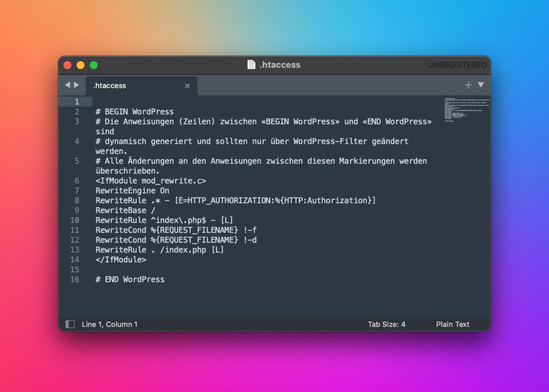Click the .htaccess file icon in title bar
Image resolution: width=549 pixels, height=392 pixels.
click(251, 64)
